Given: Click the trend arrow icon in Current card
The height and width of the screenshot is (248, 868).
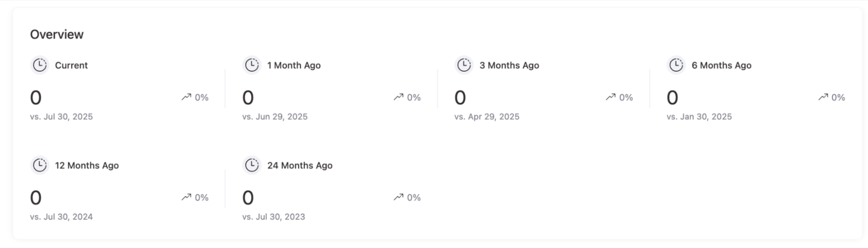Looking at the screenshot, I should pyautogui.click(x=186, y=97).
